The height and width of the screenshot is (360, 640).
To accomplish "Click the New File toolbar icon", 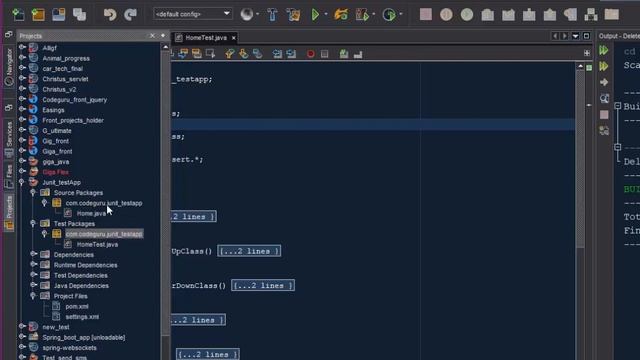I will point(18,15).
